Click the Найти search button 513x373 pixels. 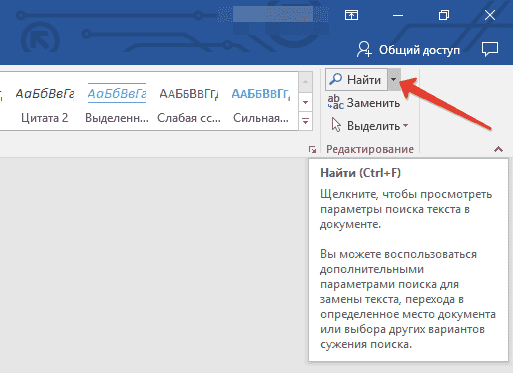click(356, 80)
